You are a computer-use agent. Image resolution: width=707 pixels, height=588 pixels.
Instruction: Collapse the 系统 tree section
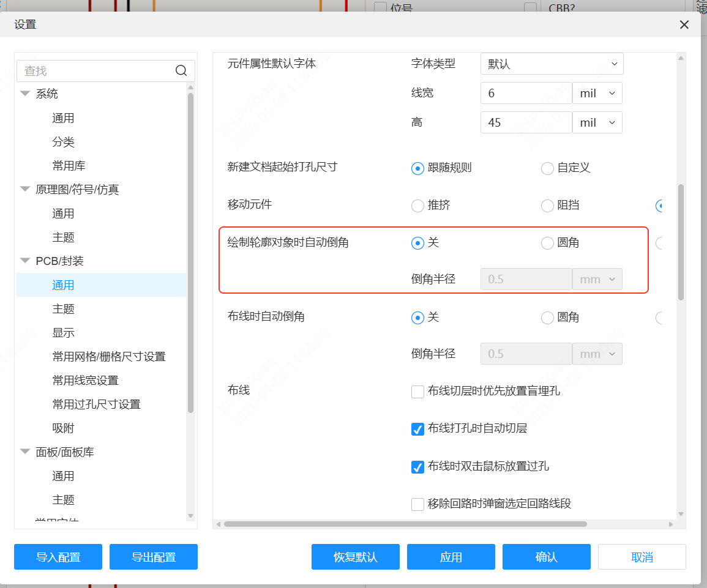tap(24, 93)
